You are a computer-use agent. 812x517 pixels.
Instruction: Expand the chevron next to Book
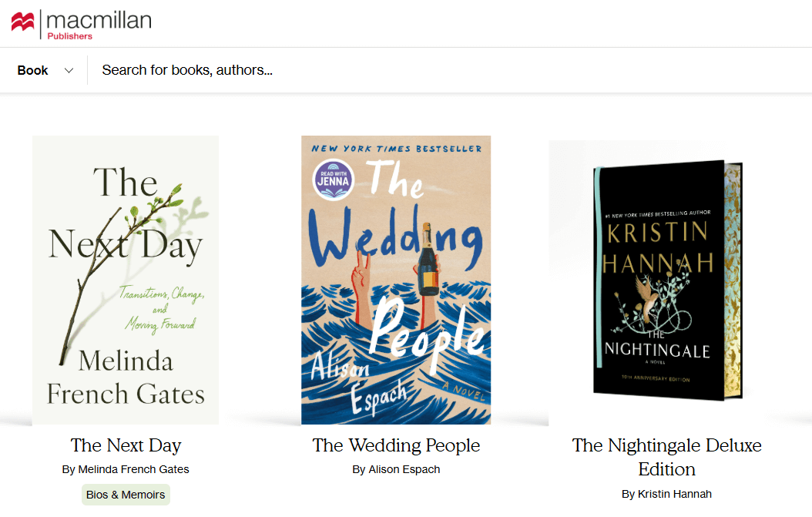coord(69,69)
